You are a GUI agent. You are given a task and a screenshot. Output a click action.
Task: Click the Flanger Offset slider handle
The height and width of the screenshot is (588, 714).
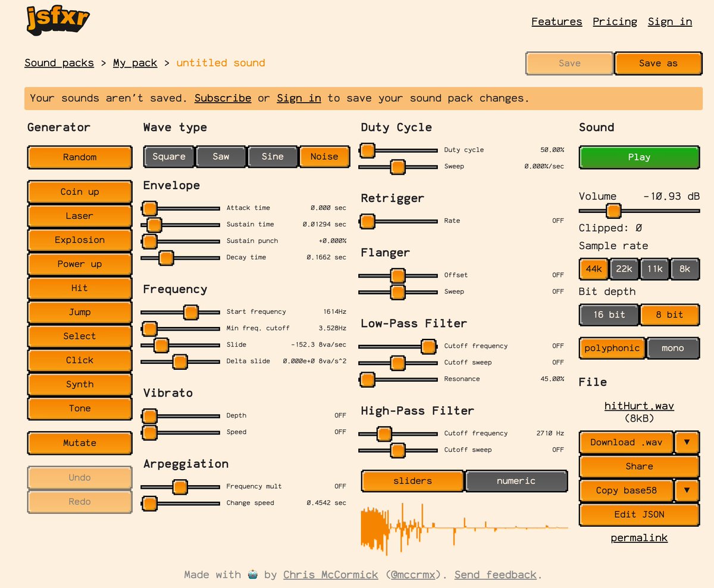click(x=397, y=275)
